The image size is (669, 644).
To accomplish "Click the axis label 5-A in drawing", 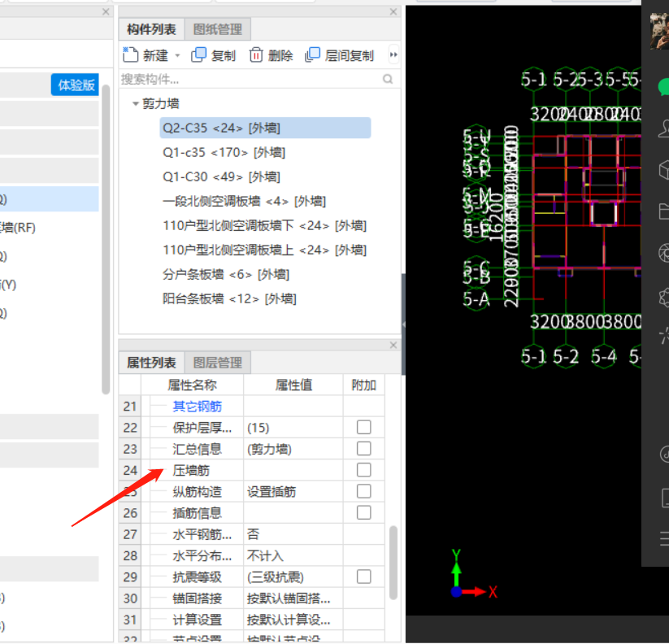I will coord(476,299).
